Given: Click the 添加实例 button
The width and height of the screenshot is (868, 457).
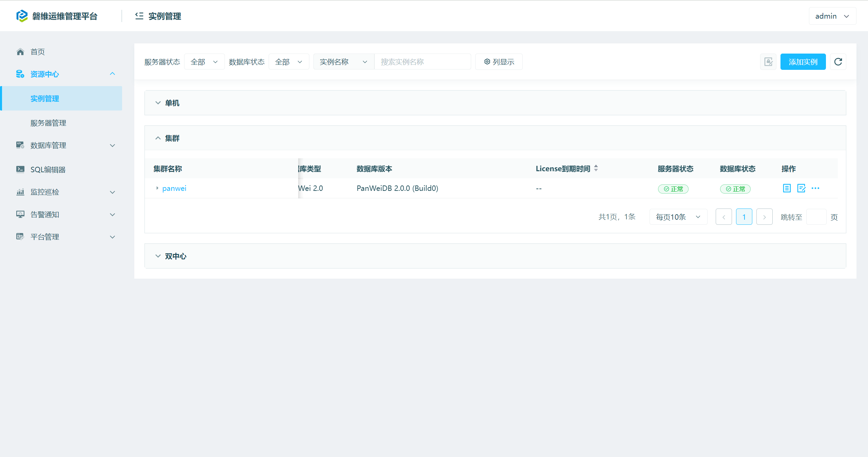Looking at the screenshot, I should tap(803, 62).
